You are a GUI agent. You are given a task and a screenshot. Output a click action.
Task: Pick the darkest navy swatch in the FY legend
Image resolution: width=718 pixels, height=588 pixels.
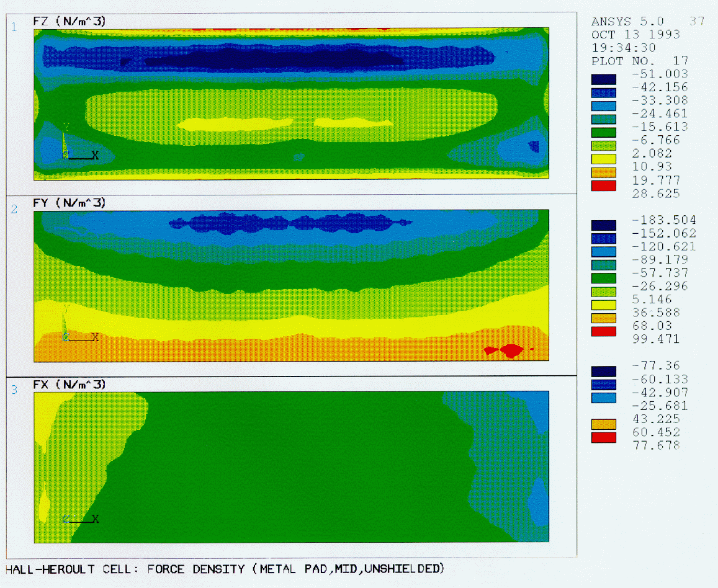[x=603, y=225]
